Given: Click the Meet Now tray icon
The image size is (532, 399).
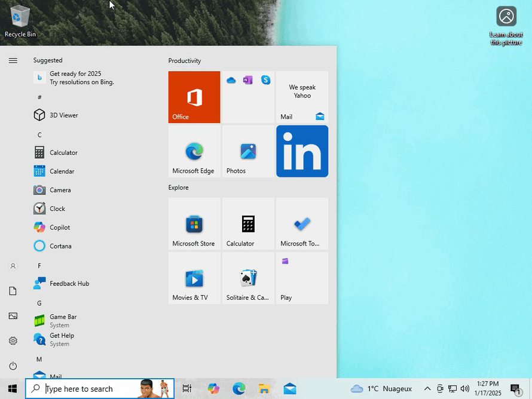Looking at the screenshot, I should click(x=440, y=388).
